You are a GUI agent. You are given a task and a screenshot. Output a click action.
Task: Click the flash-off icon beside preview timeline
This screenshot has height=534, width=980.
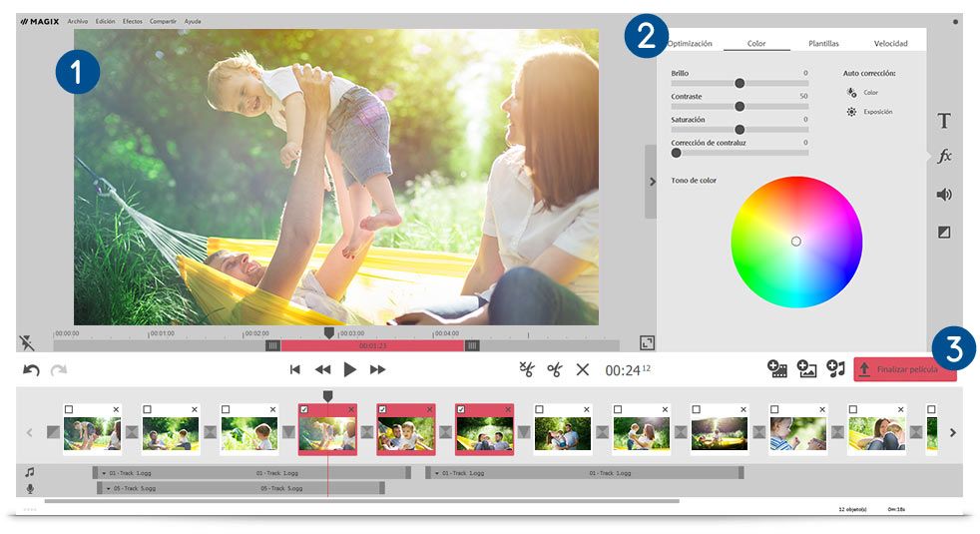click(27, 342)
